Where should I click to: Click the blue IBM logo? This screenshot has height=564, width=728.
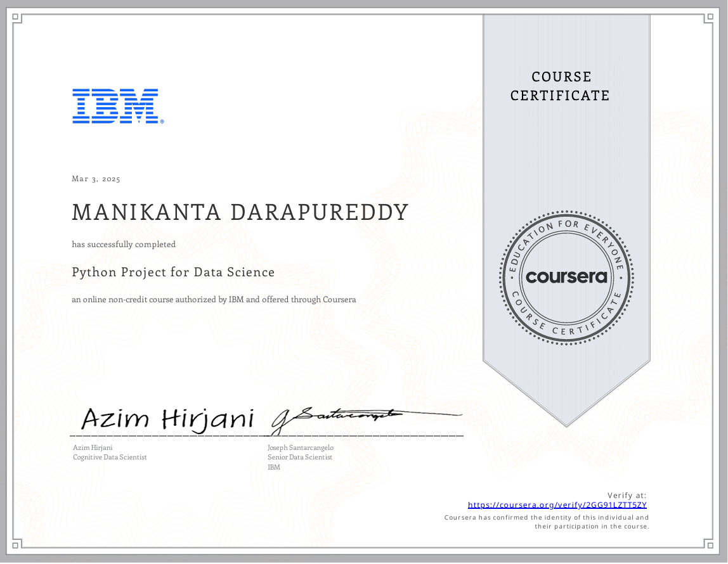pos(115,106)
